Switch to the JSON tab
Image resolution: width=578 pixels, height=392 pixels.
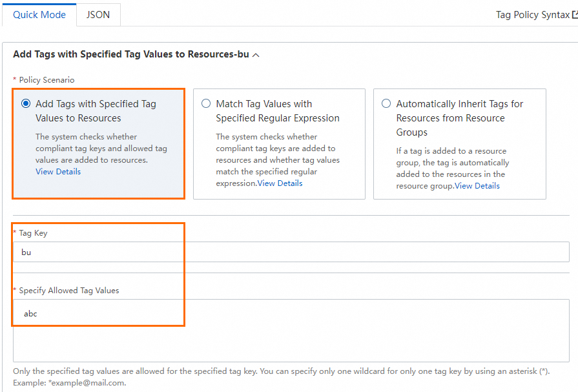point(98,14)
